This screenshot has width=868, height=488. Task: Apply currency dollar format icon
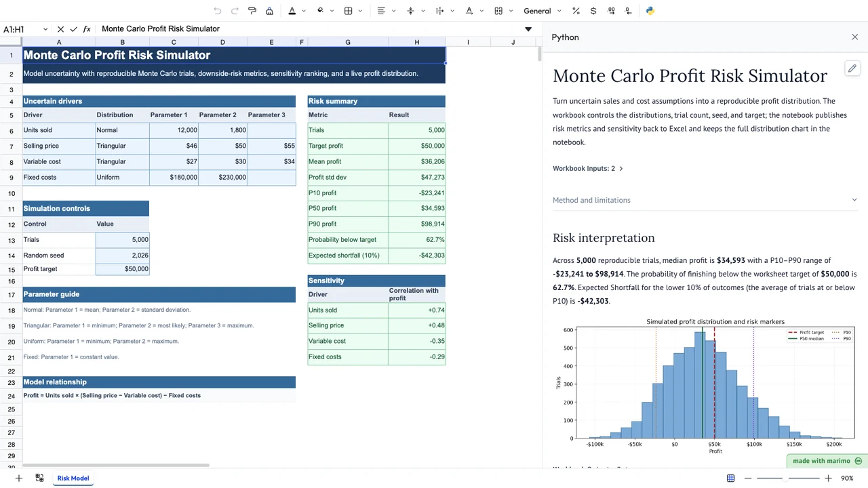coord(594,11)
